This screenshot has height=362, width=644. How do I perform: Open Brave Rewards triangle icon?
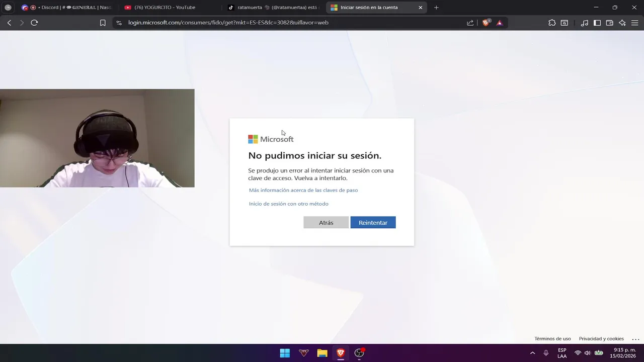[499, 23]
